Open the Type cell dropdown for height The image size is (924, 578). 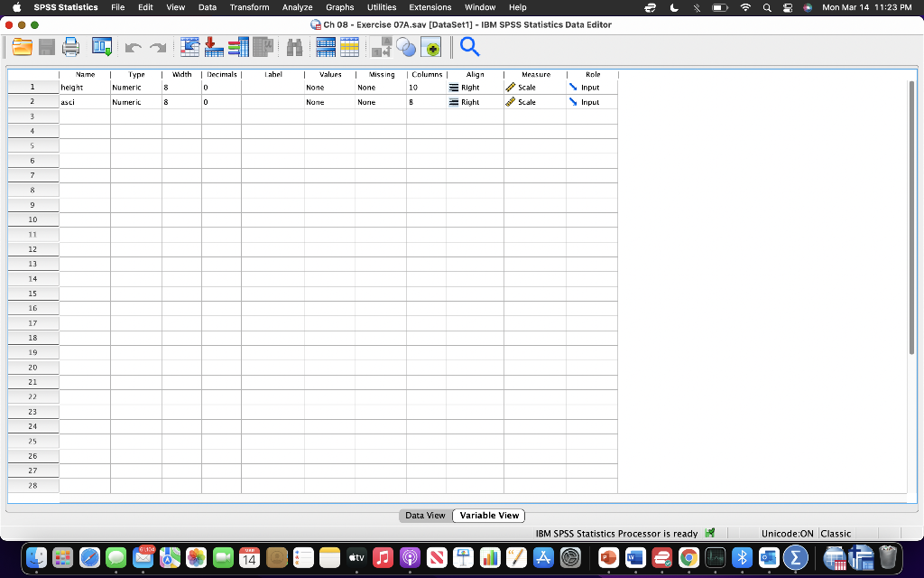point(136,87)
